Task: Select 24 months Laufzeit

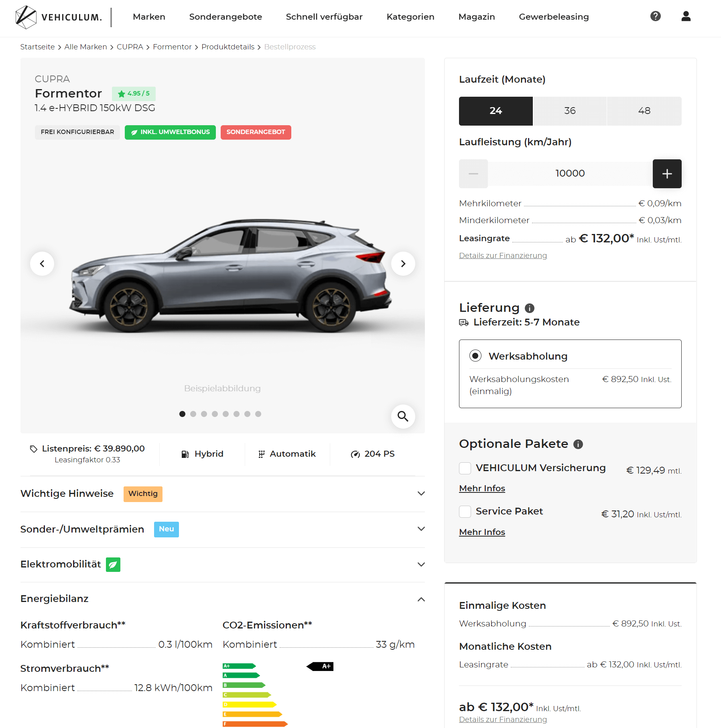Action: (x=496, y=111)
